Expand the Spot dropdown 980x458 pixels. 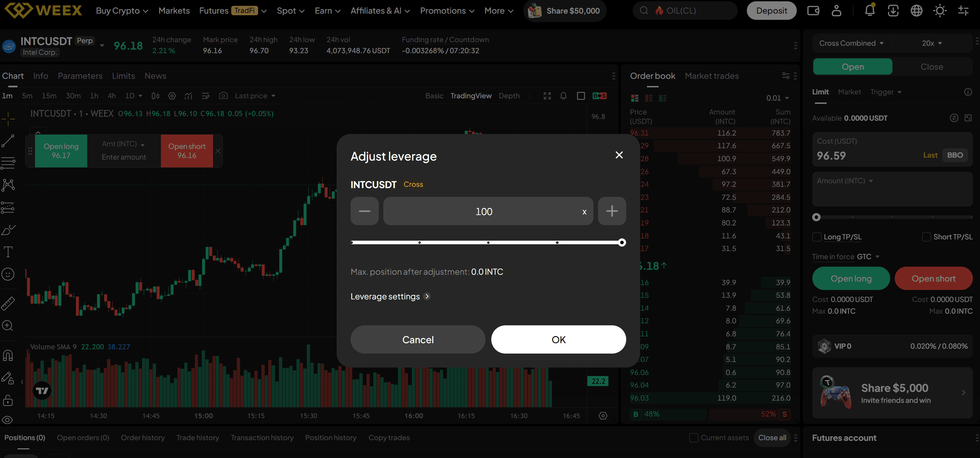click(290, 11)
